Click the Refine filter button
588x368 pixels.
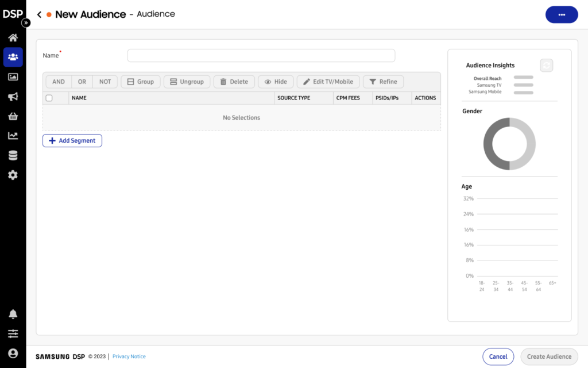point(383,82)
